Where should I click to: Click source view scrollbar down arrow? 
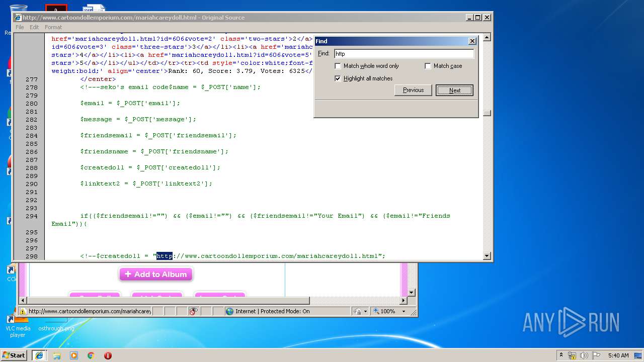(487, 256)
